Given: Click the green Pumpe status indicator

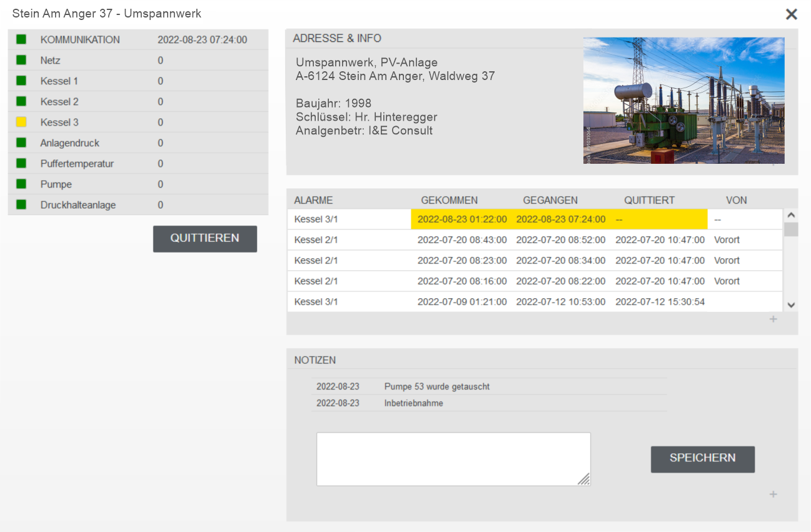Looking at the screenshot, I should point(21,184).
